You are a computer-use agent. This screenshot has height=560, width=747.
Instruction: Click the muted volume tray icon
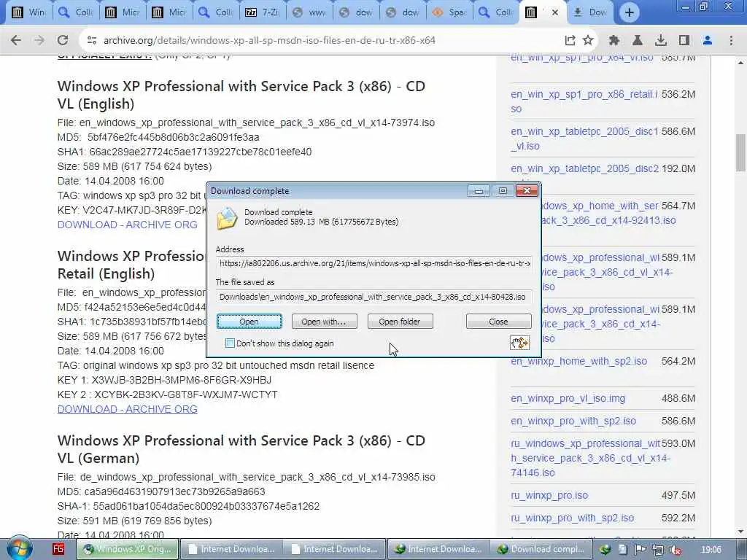tap(675, 550)
